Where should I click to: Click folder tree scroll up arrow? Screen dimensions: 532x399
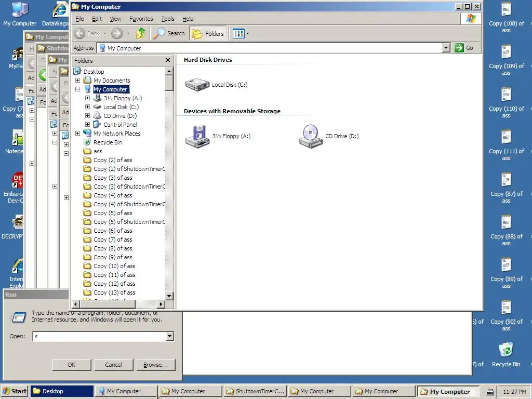169,71
